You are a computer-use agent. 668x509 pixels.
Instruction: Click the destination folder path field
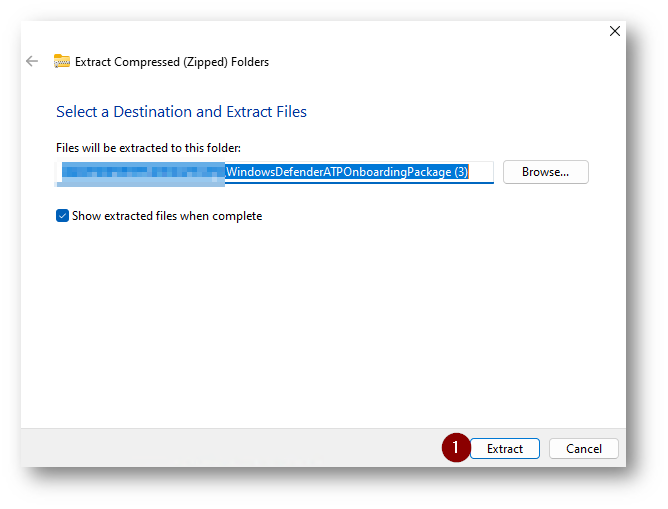[275, 173]
